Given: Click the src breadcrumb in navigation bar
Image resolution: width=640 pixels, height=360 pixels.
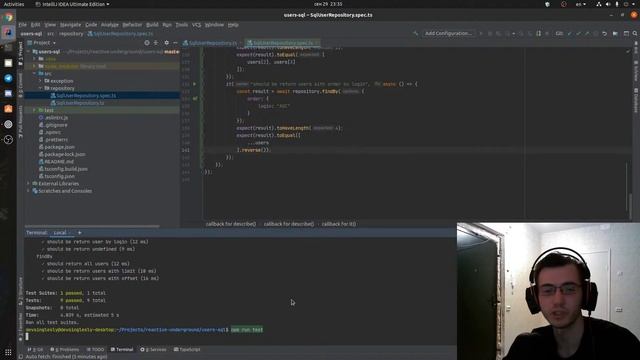Looking at the screenshot, I should [x=50, y=33].
